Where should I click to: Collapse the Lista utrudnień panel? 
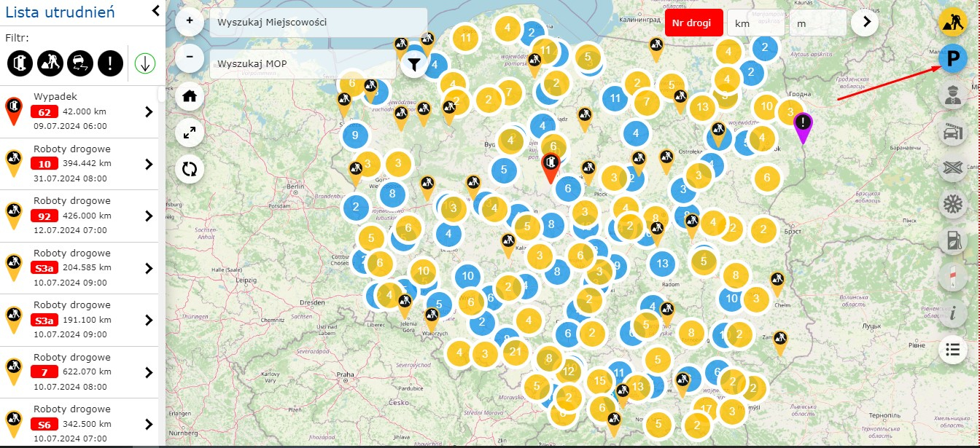[155, 10]
